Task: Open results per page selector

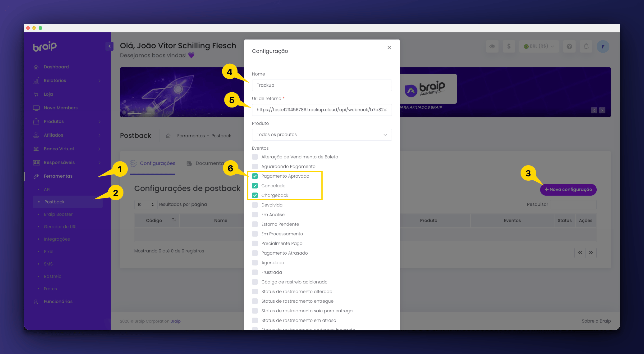Action: coord(146,204)
